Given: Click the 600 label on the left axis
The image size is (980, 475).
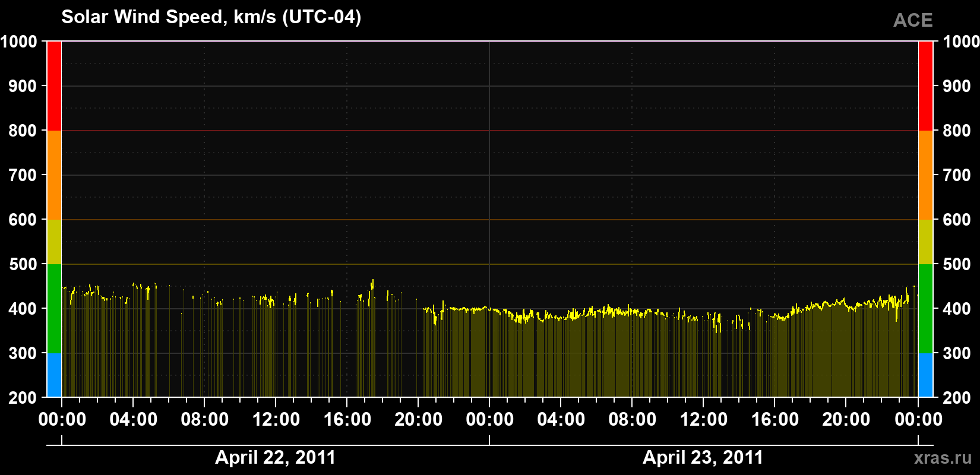Looking at the screenshot, I should tap(23, 220).
